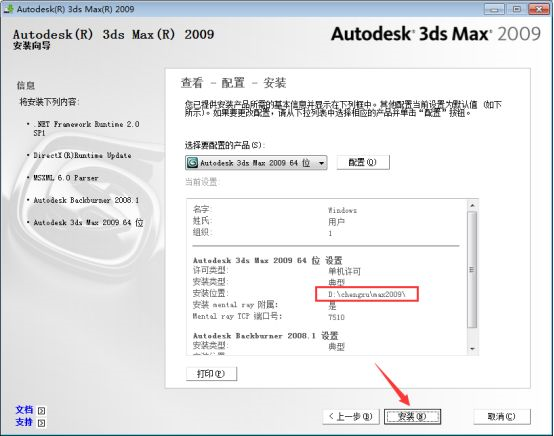Click the DirectX(R) Runtime Update item
The width and height of the screenshot is (554, 436).
point(82,155)
